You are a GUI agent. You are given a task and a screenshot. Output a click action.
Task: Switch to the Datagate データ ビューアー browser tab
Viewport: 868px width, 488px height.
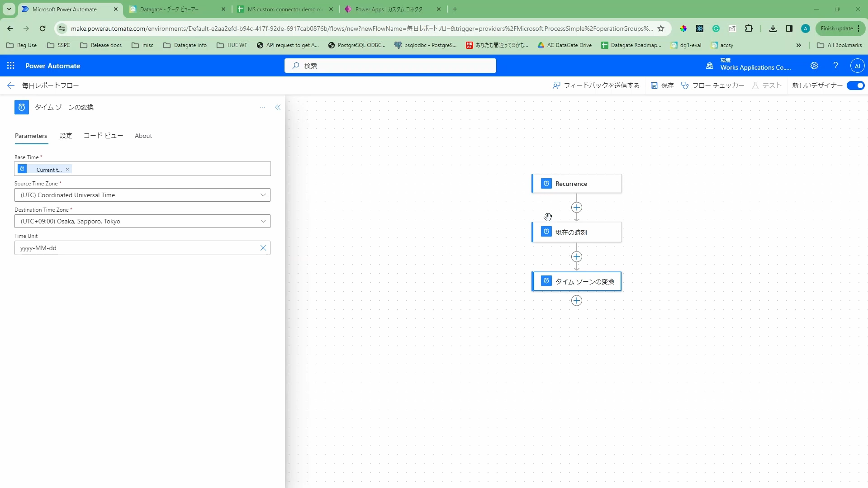click(x=177, y=9)
